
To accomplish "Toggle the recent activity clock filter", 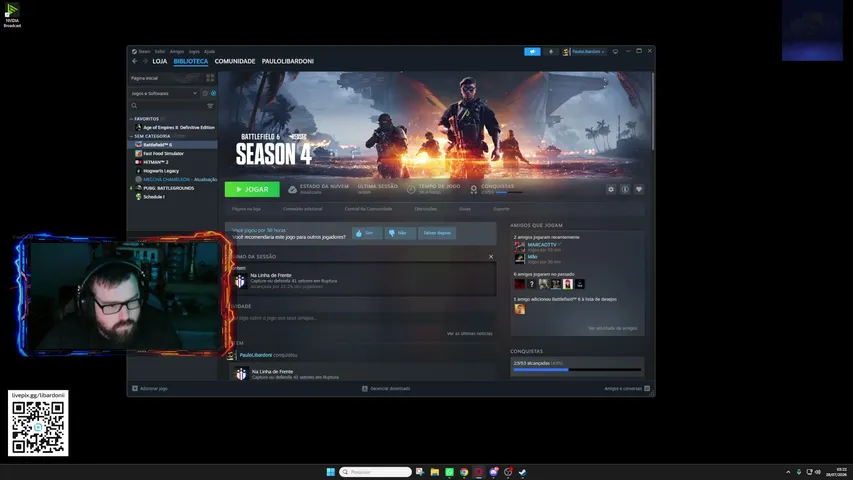I will click(x=205, y=94).
